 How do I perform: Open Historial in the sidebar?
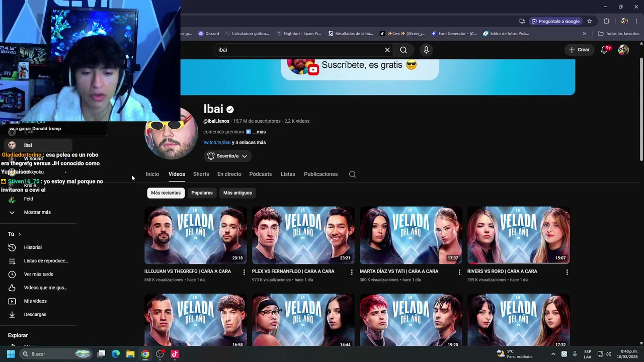pos(38,247)
